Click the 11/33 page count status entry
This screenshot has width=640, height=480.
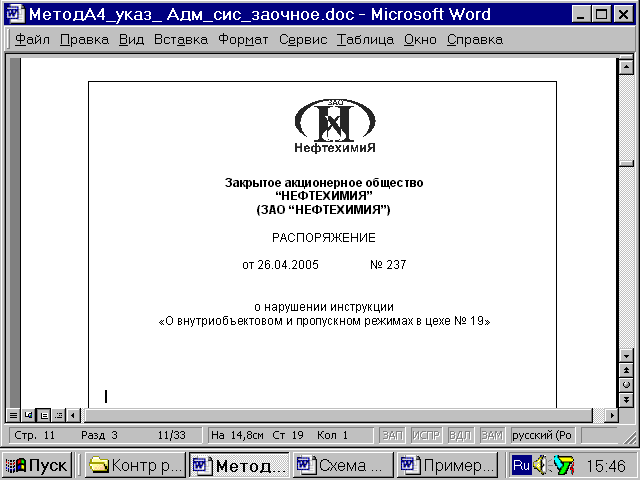[x=171, y=436]
